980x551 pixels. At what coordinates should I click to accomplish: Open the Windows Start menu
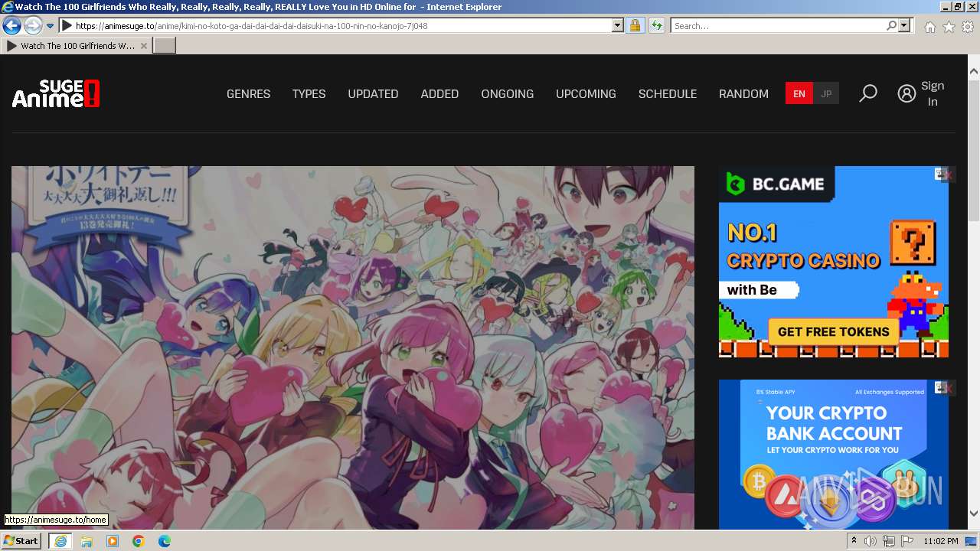[x=21, y=540]
